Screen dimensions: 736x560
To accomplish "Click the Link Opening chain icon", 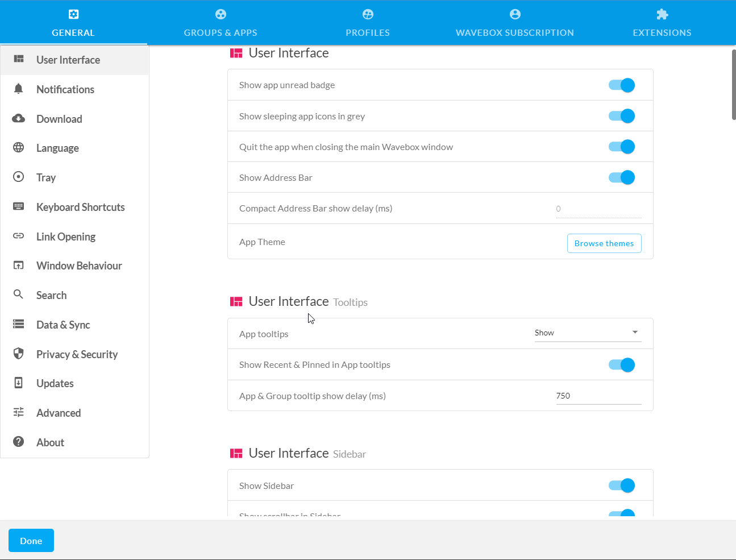I will pyautogui.click(x=19, y=236).
